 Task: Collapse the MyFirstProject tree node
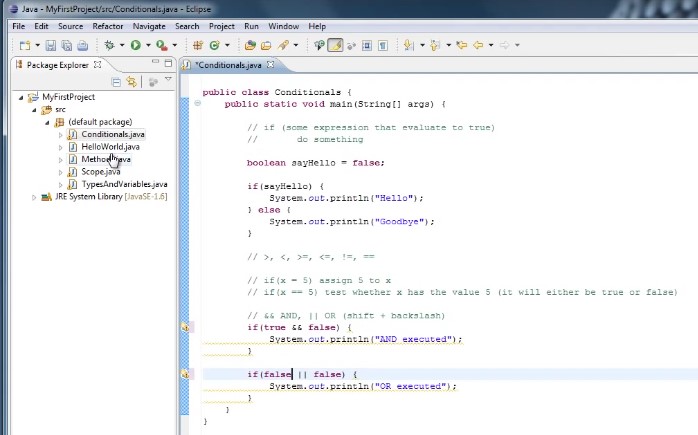click(x=21, y=97)
